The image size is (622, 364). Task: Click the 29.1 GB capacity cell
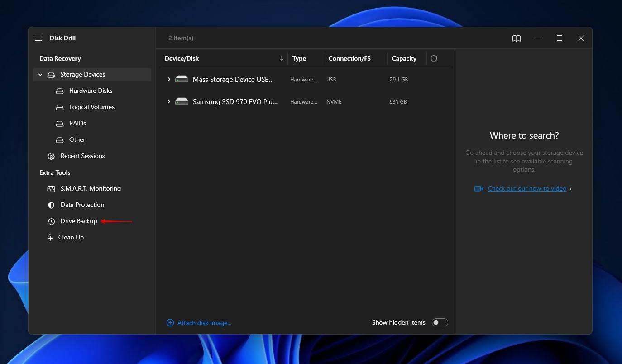click(399, 79)
